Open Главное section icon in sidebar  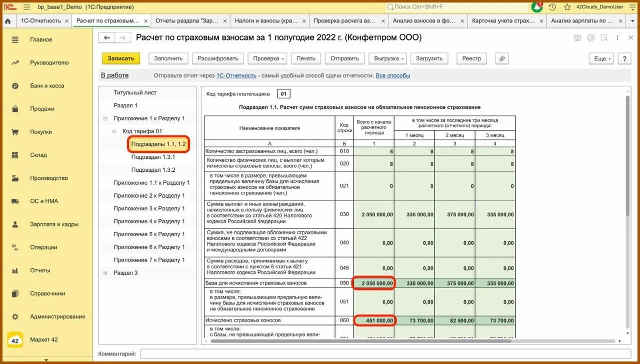(x=15, y=40)
